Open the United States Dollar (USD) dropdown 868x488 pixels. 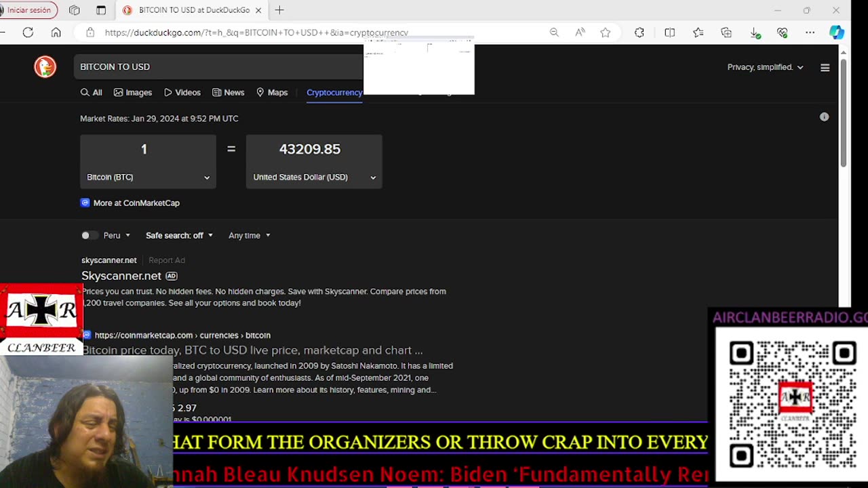coord(314,177)
